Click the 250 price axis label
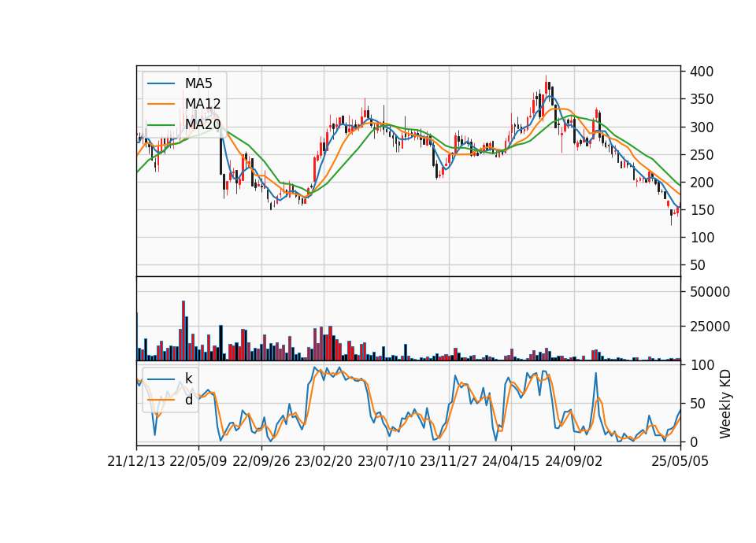Screen dimensions: 756x543 pyautogui.click(x=702, y=155)
